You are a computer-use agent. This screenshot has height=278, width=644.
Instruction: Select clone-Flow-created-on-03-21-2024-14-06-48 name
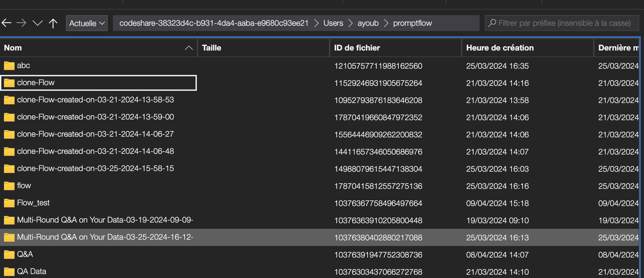point(95,151)
